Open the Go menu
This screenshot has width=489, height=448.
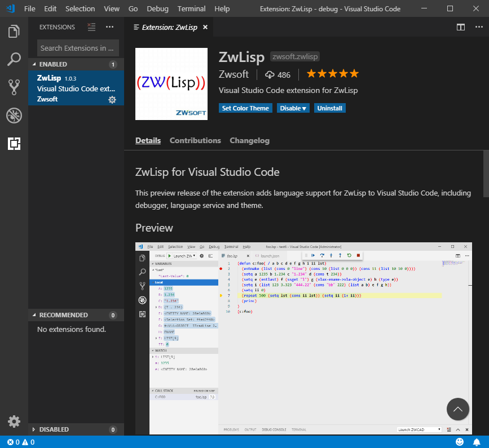[133, 8]
